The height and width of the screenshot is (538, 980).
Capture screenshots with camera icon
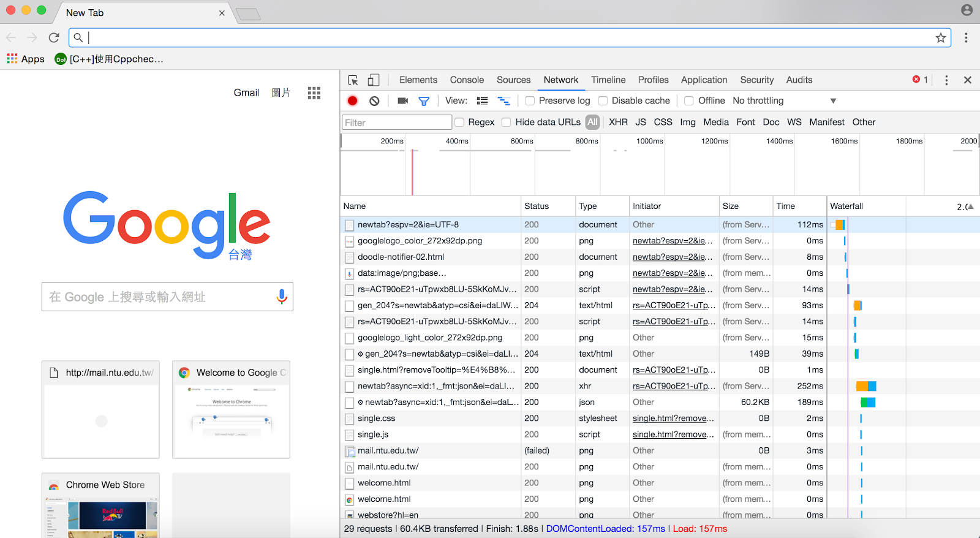pos(402,101)
